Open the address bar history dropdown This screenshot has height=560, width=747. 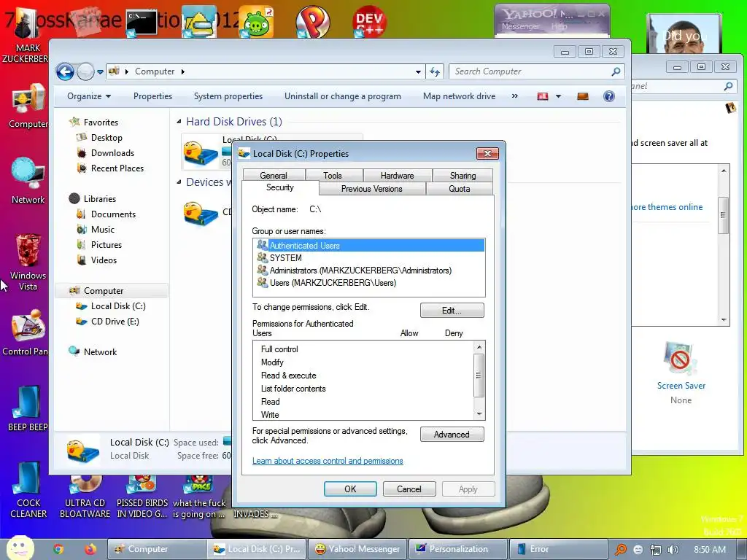[418, 72]
